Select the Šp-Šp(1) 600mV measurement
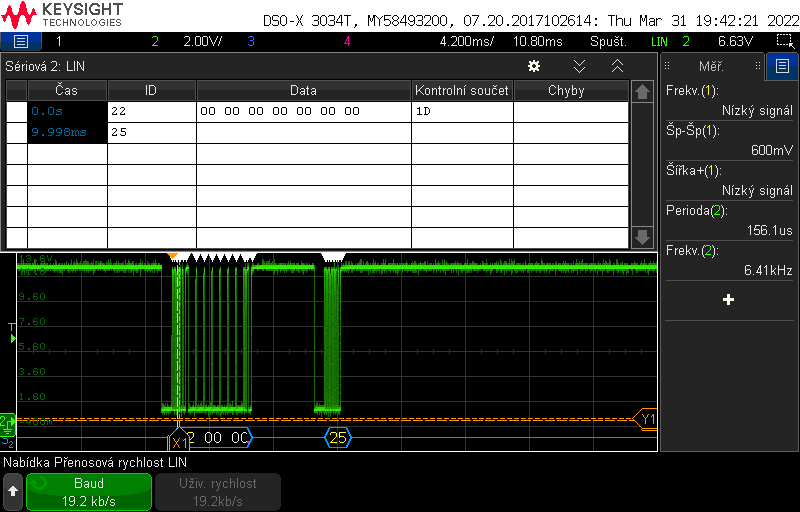The height and width of the screenshot is (512, 800). 729,140
